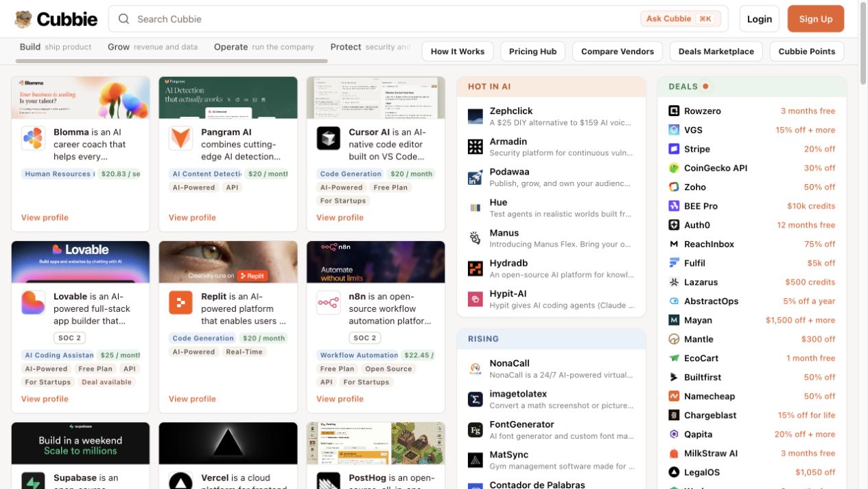Viewport: 868px width, 489px height.
Task: Open the Cursor AI cube icon
Action: click(x=328, y=138)
